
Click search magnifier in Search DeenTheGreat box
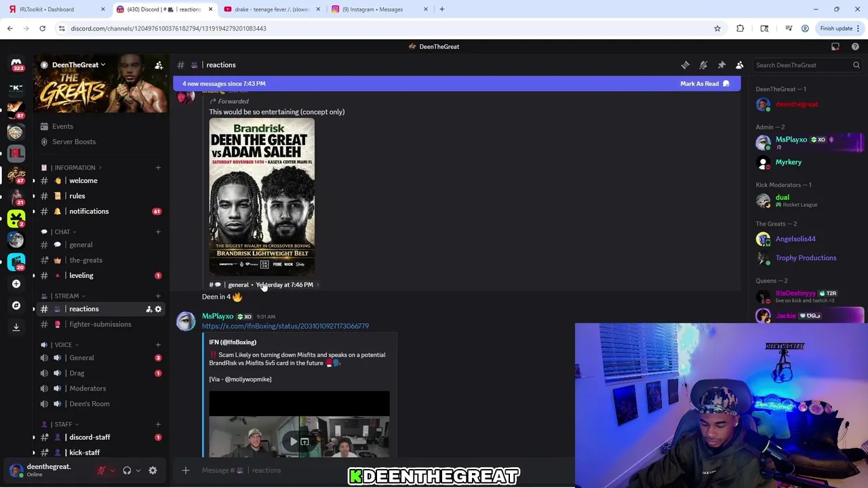[x=856, y=65]
